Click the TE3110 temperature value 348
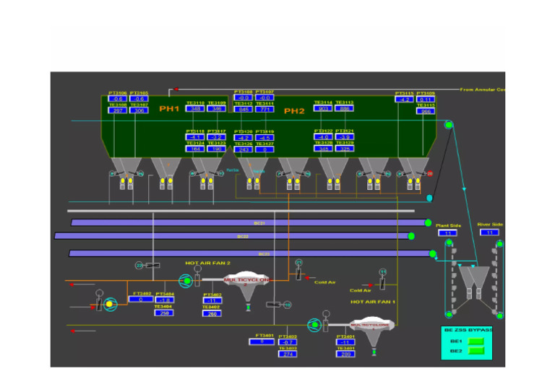 click(x=195, y=108)
